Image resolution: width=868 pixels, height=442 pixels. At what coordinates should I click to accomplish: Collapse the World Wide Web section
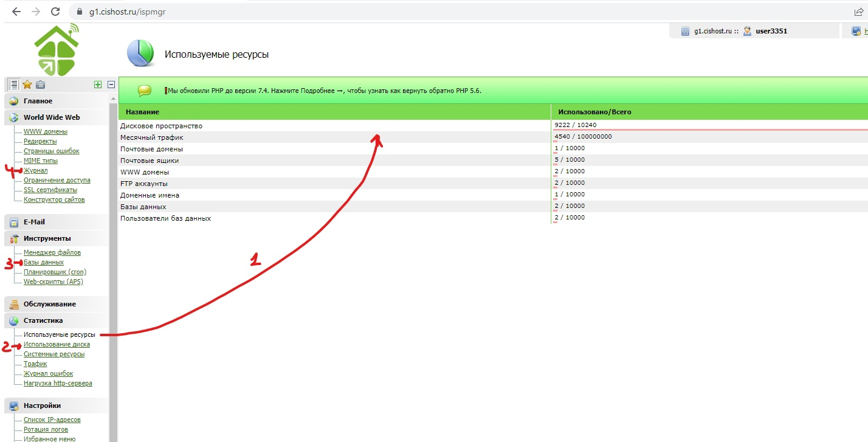[x=51, y=117]
